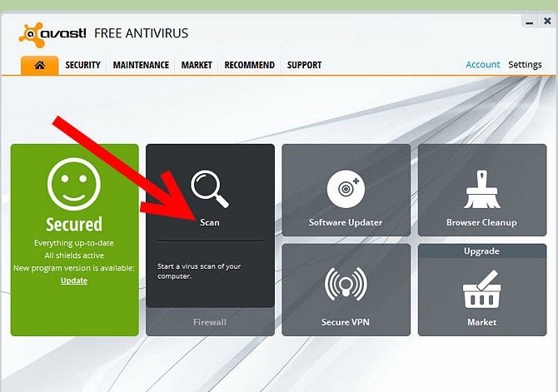
Task: Click the Upgrade banner on Market tile
Action: point(482,251)
